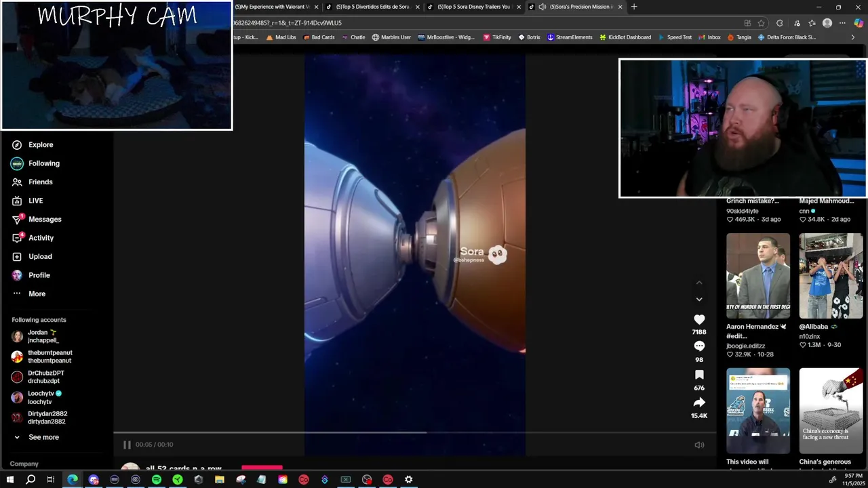Open Aaron Hernandez video thumbnail

pos(758,276)
